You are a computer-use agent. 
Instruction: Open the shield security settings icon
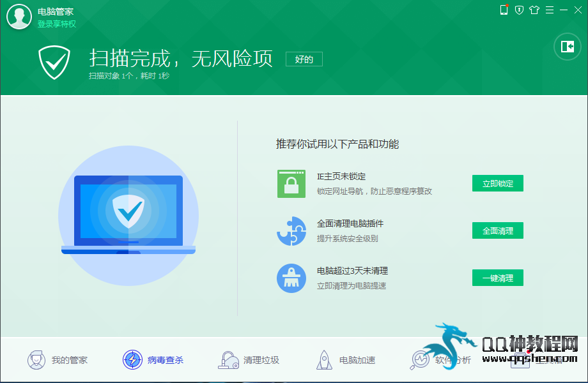519,10
